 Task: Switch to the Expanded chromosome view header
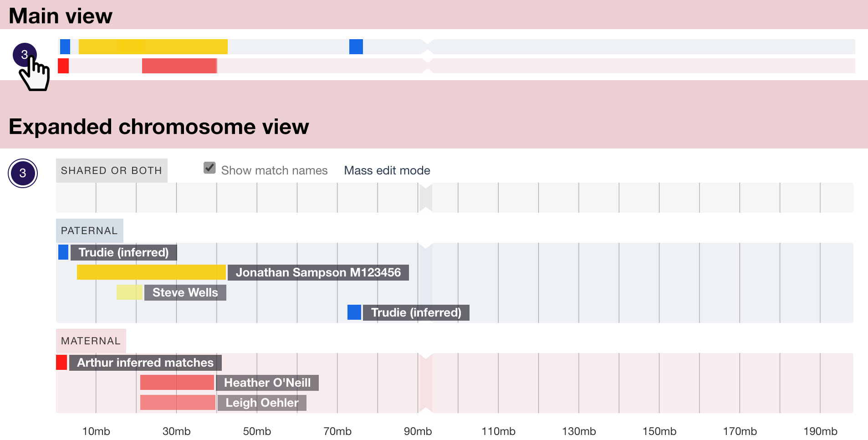tap(159, 127)
